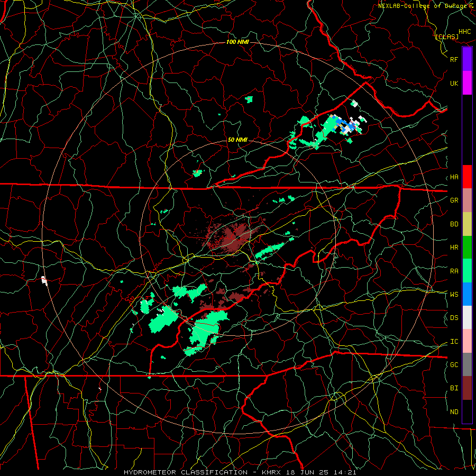Click the "14:21" time stamp
Screen dimensions: 476x476
tap(346, 472)
